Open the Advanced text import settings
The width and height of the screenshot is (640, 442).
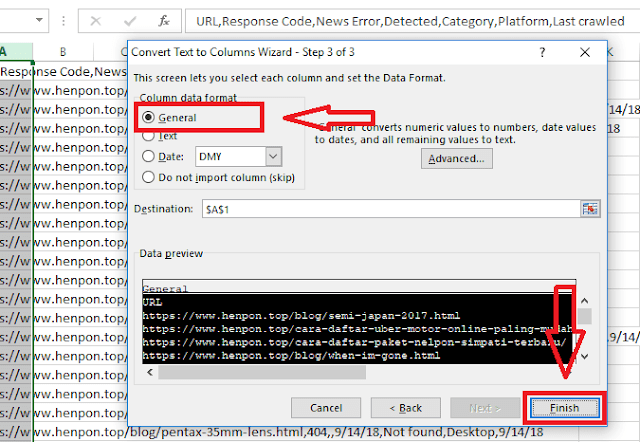457,158
